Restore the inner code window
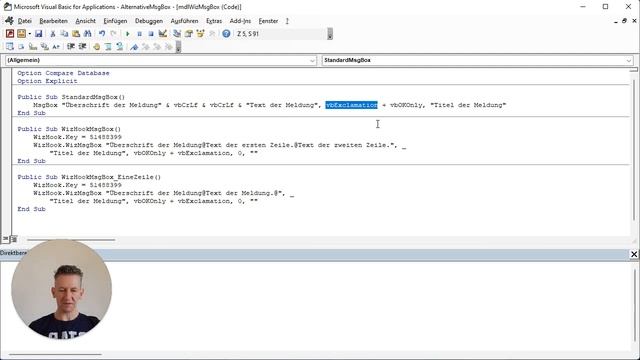Image resolution: width=640 pixels, height=360 pixels. pyautogui.click(x=624, y=21)
